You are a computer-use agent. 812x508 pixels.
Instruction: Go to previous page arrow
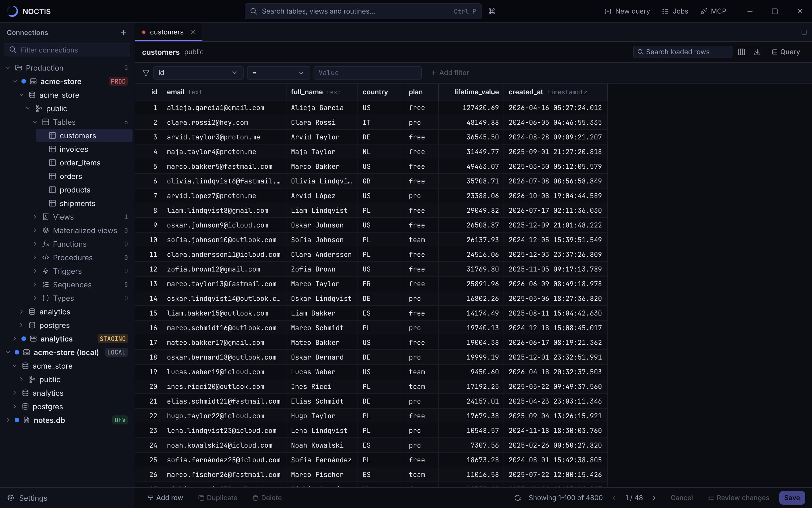614,498
